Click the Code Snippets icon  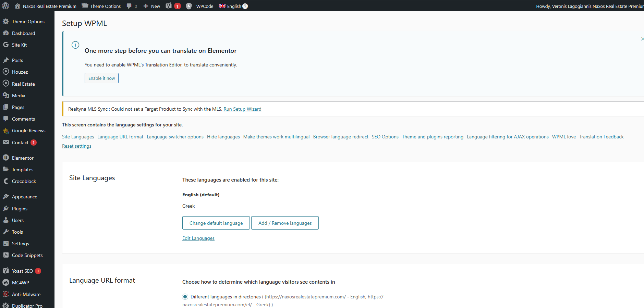click(x=6, y=255)
